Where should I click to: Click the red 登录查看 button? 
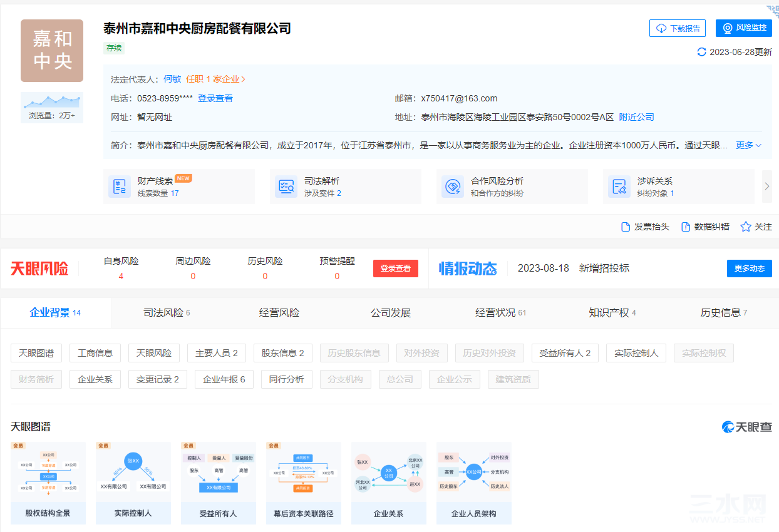tap(396, 269)
